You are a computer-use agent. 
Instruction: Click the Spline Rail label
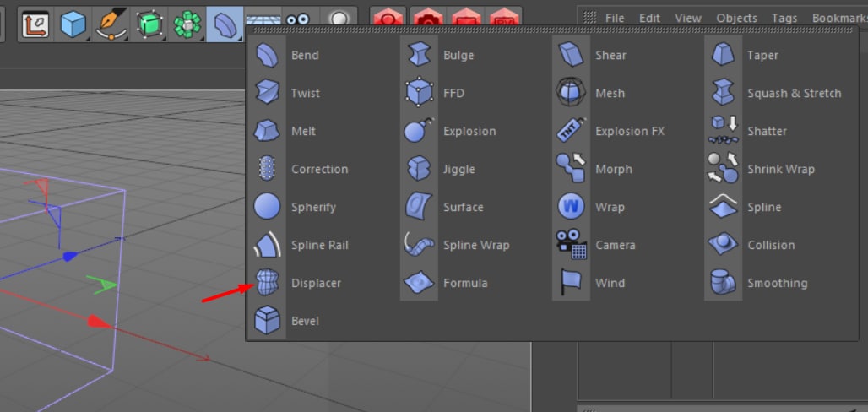click(x=320, y=245)
